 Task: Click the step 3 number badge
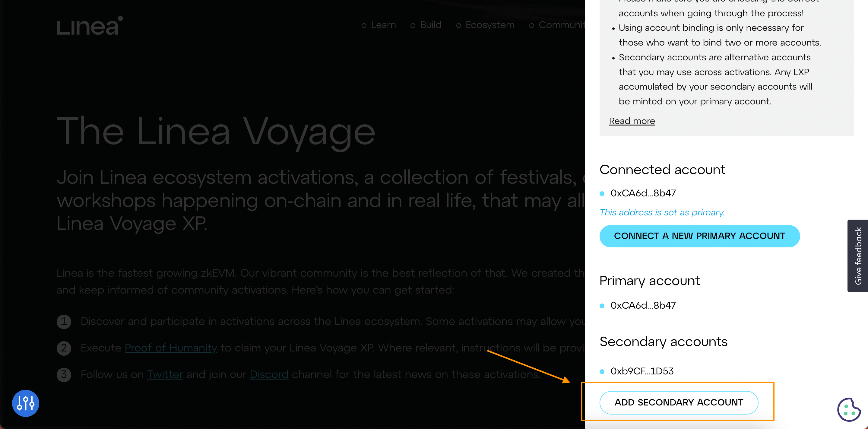64,374
